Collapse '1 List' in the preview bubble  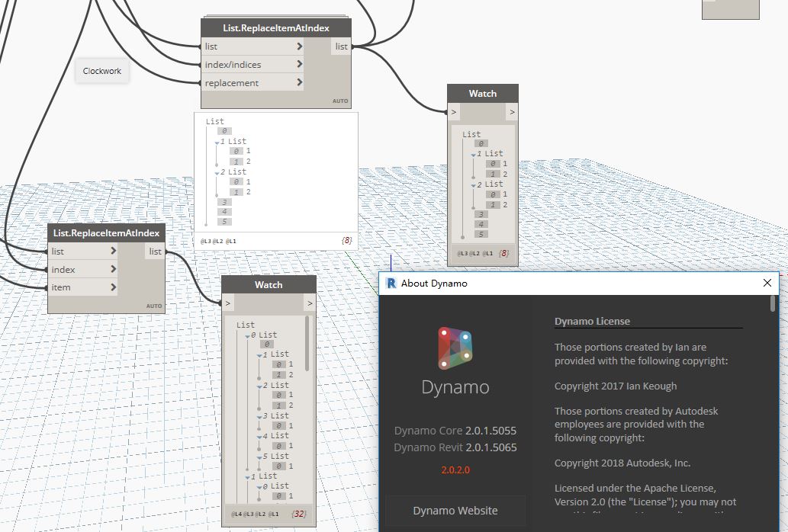click(x=217, y=143)
